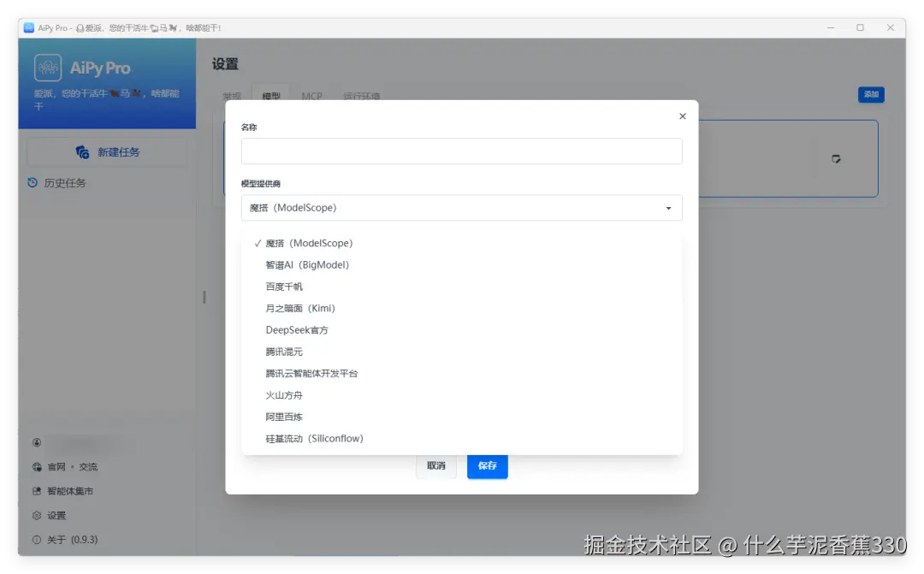Click the settings gear icon in sidebar
Viewport: 924px width, 574px height.
[37, 515]
